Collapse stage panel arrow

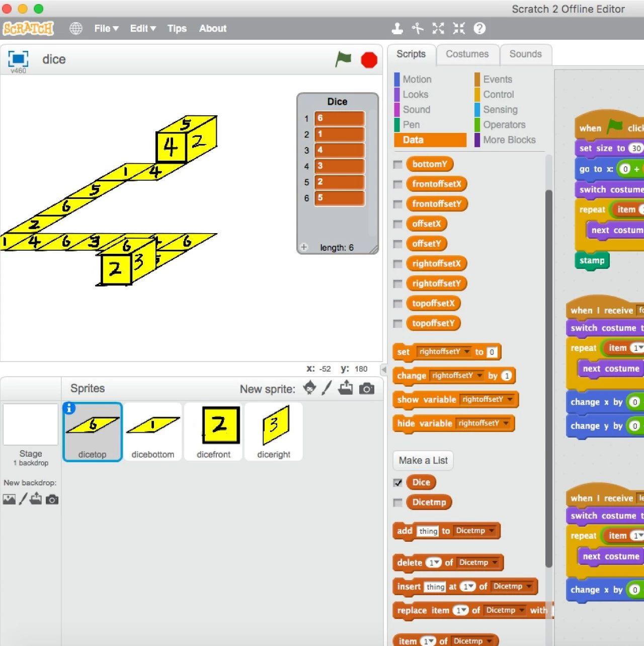click(383, 370)
